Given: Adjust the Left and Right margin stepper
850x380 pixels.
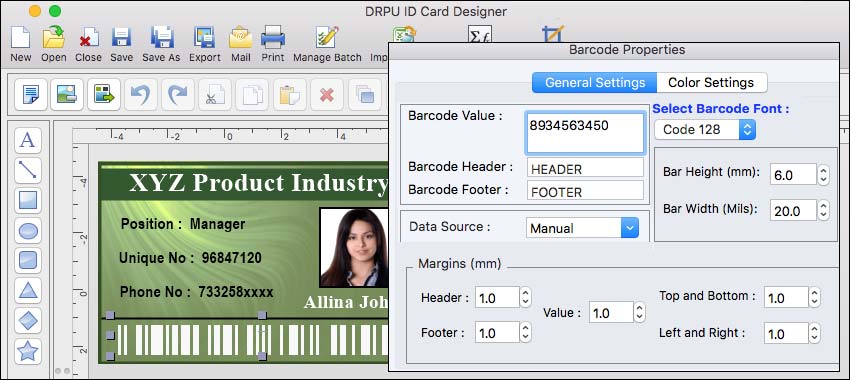Looking at the screenshot, I should tap(814, 333).
